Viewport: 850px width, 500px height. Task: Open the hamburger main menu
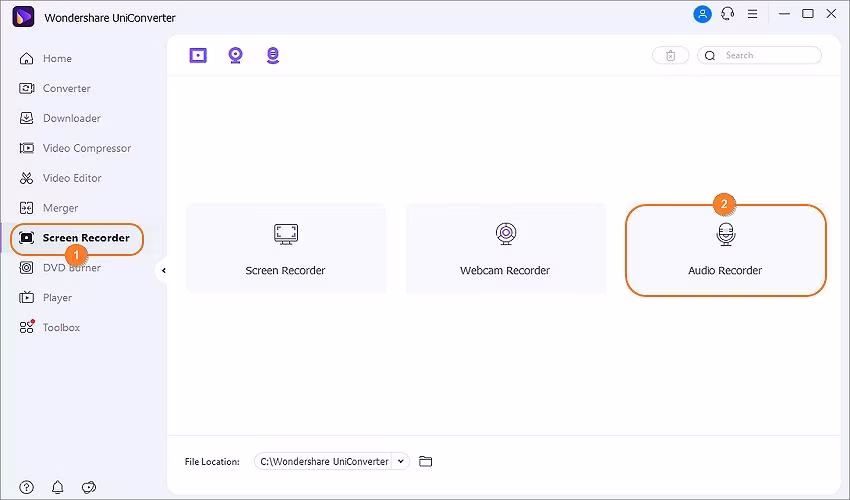pyautogui.click(x=752, y=14)
